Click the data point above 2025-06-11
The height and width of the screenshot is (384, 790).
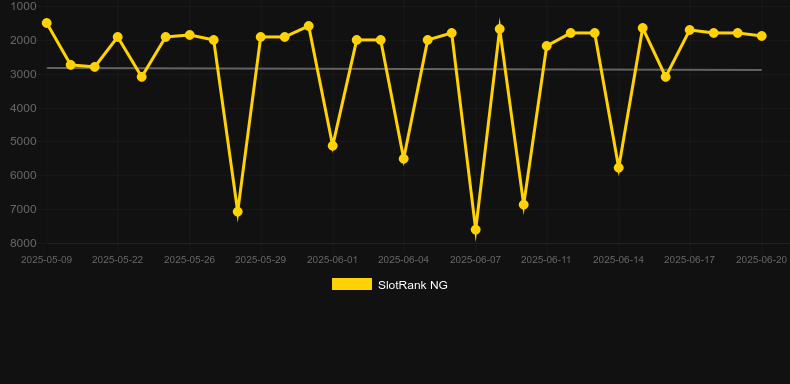point(547,46)
